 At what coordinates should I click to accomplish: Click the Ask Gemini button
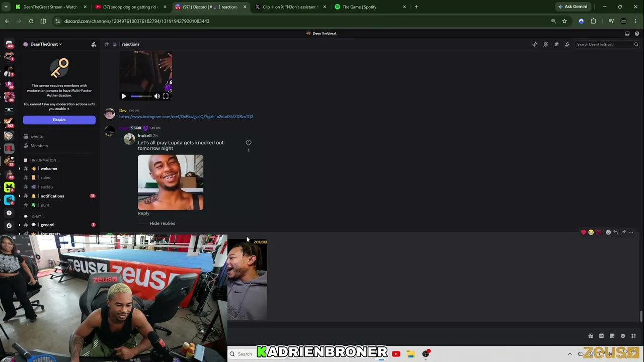tap(573, 7)
